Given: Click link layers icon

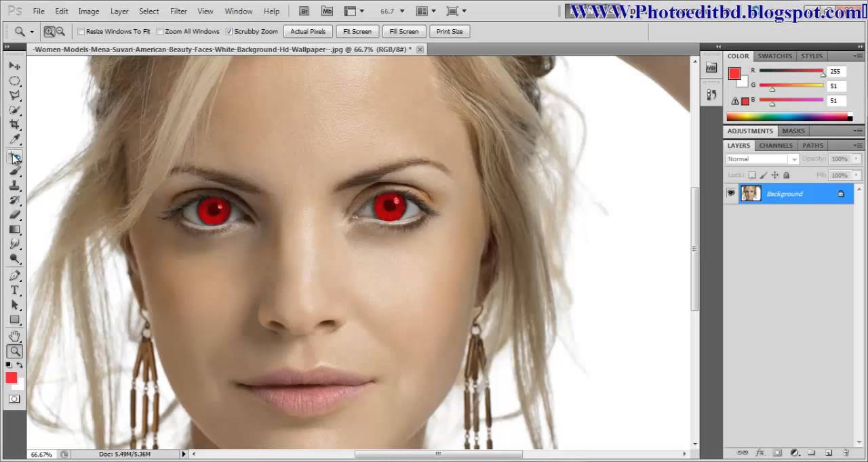Looking at the screenshot, I should pos(743,453).
